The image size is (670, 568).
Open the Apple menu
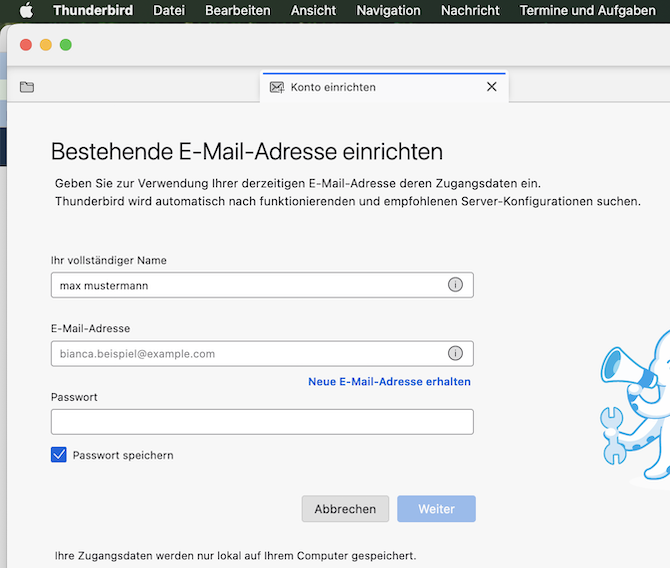pyautogui.click(x=26, y=10)
